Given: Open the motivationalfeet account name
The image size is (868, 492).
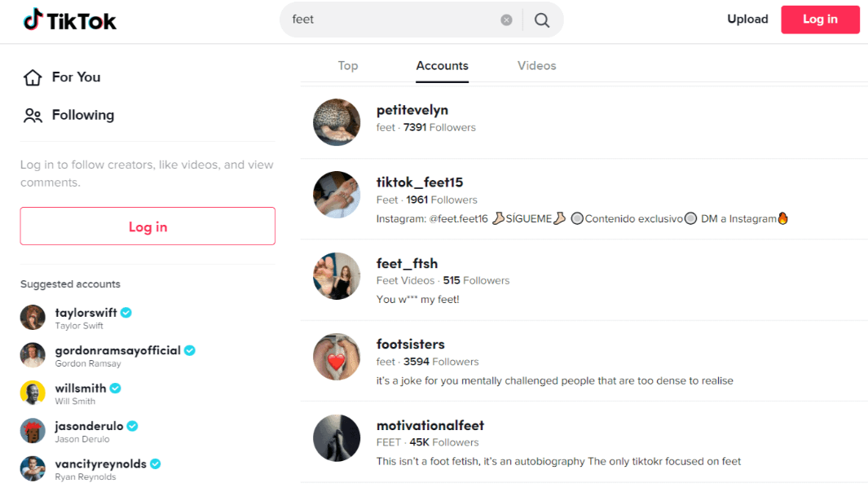Looking at the screenshot, I should coord(430,425).
